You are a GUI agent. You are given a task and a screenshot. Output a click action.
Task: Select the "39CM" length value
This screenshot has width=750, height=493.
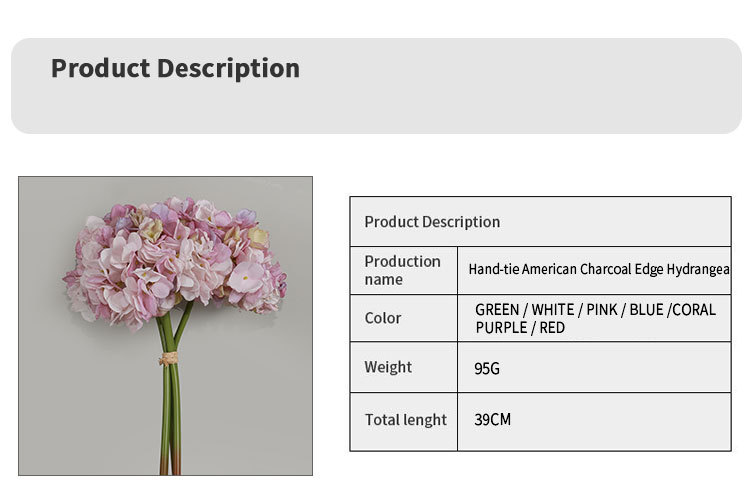coord(492,420)
